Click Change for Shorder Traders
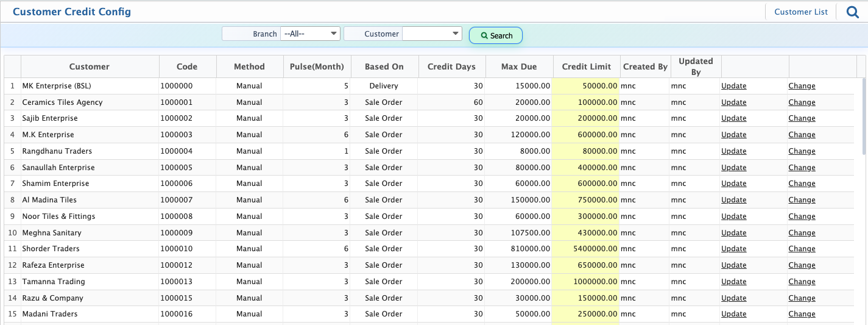Image resolution: width=868 pixels, height=325 pixels. coord(802,249)
